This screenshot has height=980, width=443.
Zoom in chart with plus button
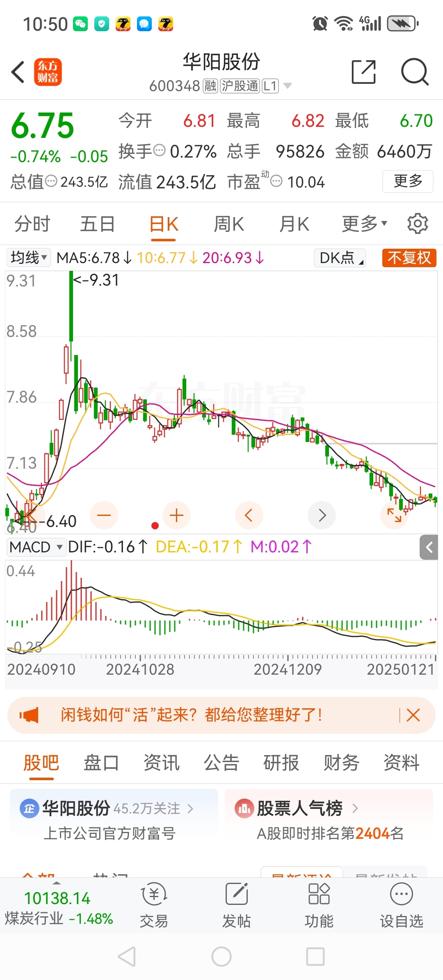[176, 515]
